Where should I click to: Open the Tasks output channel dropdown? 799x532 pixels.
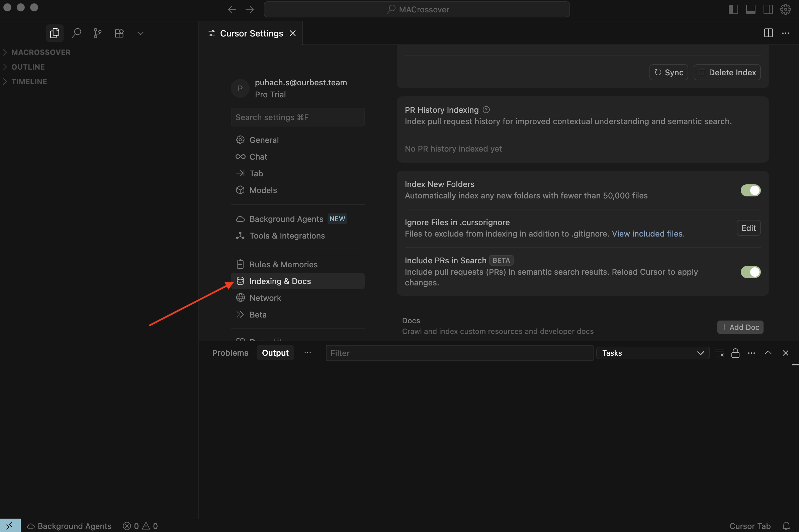[x=652, y=353]
